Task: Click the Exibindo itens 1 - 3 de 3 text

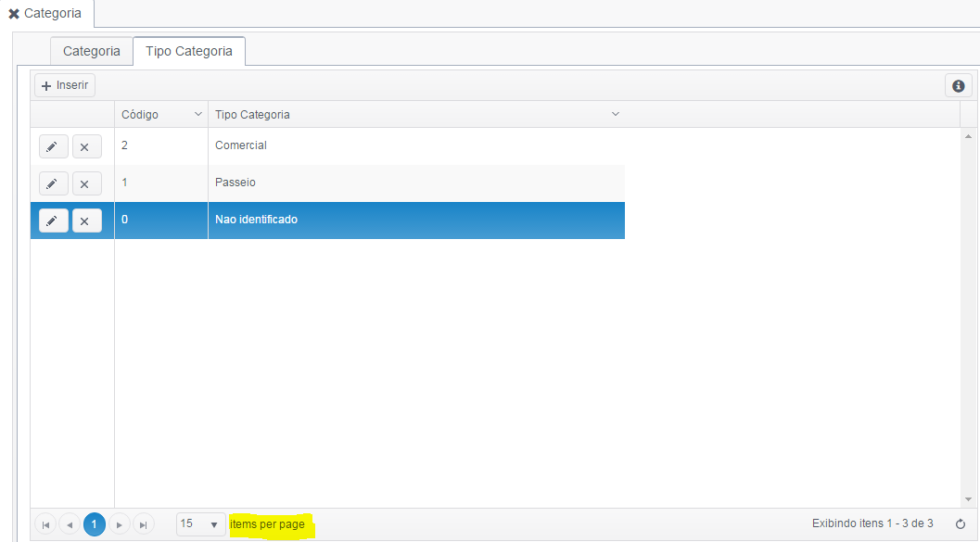Action: tap(872, 523)
